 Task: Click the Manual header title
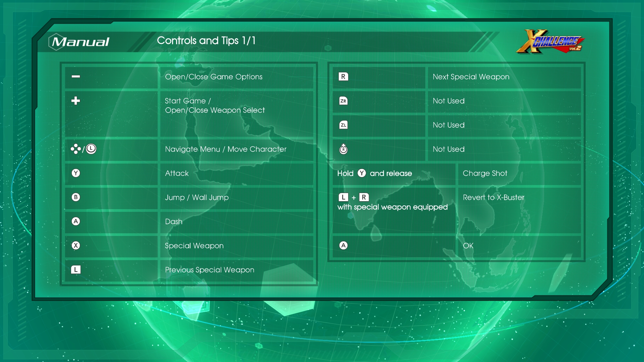point(80,42)
